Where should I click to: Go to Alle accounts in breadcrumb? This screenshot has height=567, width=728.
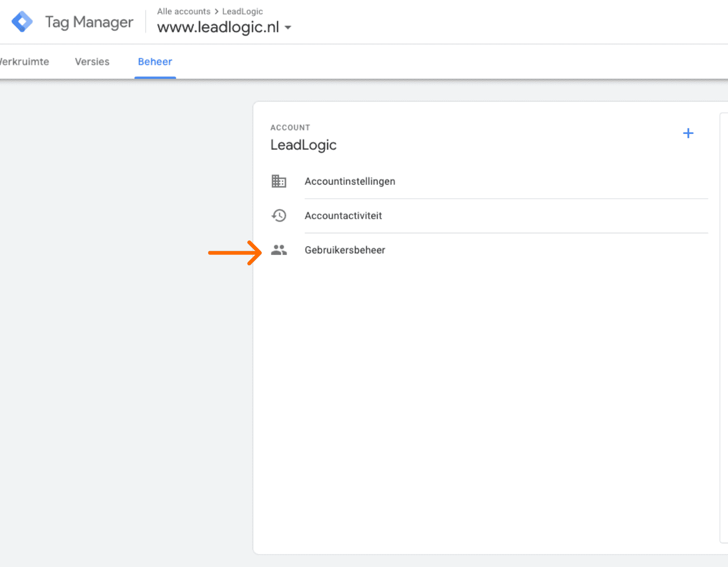[x=183, y=11]
